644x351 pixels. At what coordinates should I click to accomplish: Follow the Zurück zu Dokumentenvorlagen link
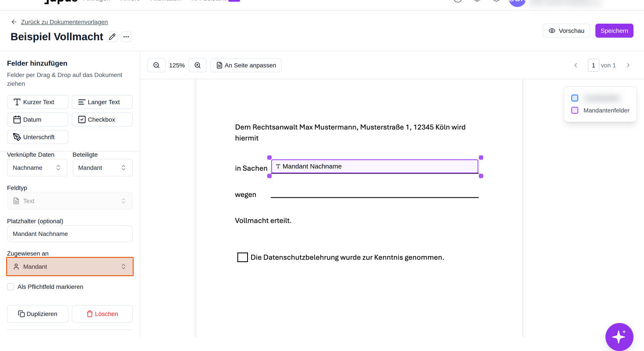pyautogui.click(x=64, y=22)
